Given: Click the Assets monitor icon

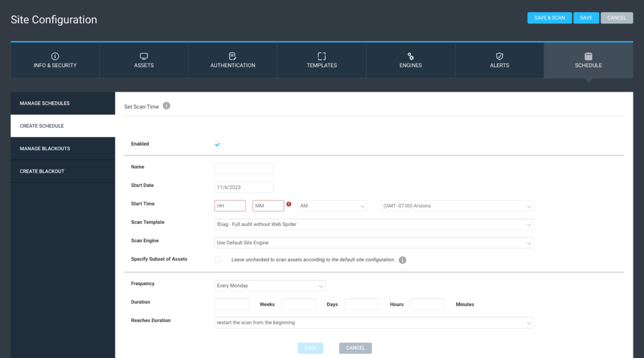Looking at the screenshot, I should click(144, 56).
